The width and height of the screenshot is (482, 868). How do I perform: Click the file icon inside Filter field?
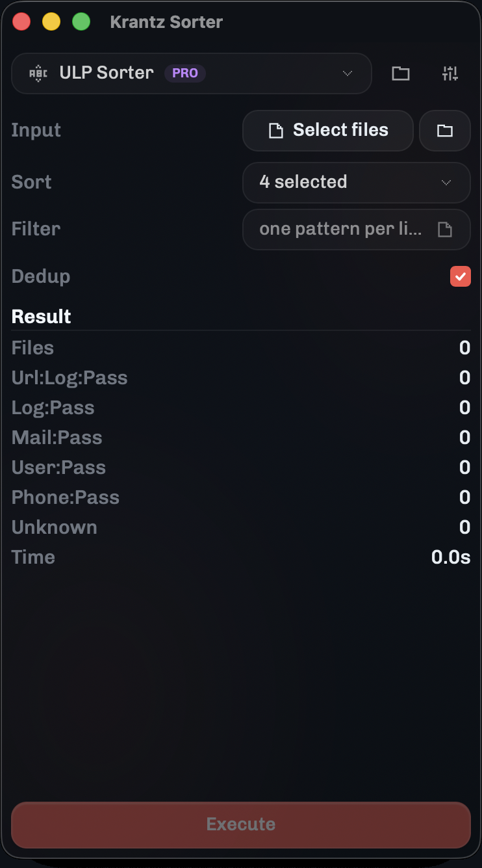(x=445, y=230)
